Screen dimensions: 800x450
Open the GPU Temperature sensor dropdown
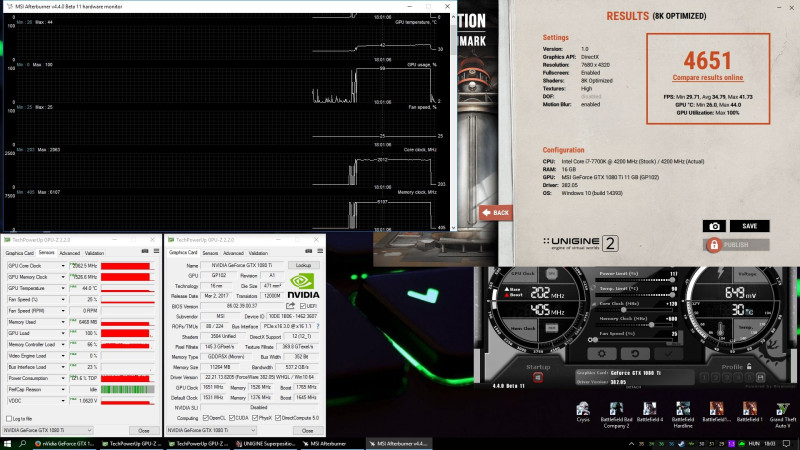click(x=63, y=288)
